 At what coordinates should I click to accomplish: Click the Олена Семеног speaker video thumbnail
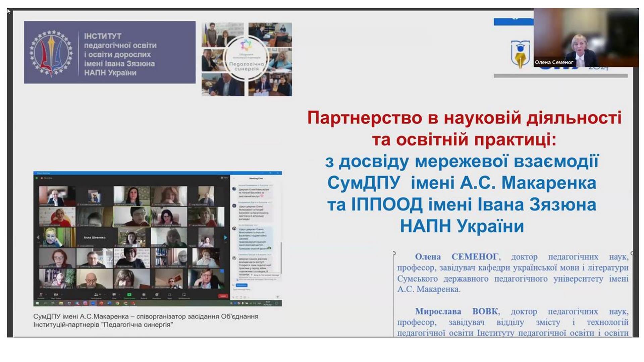[586, 38]
